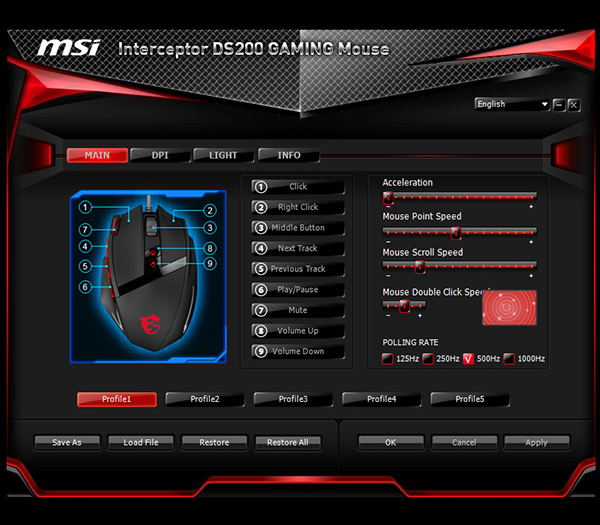Click marker 3 on mouse diagram
This screenshot has width=600, height=525.
click(210, 228)
